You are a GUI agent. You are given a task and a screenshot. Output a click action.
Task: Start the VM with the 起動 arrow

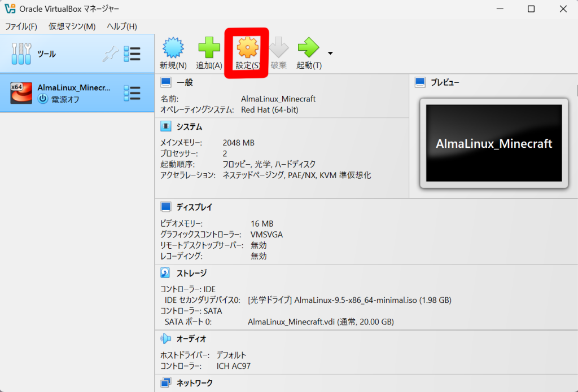pos(309,47)
